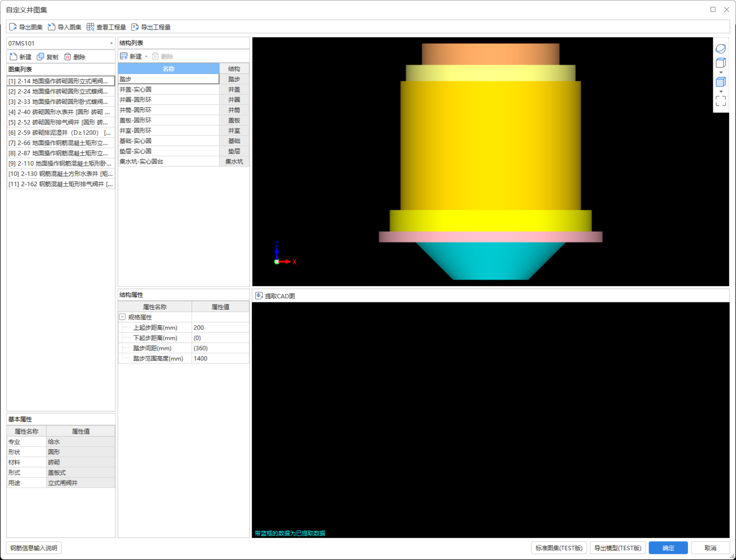This screenshot has height=560, width=736.
Task: Click 钢筋信息输入说明 button
Action: [34, 548]
